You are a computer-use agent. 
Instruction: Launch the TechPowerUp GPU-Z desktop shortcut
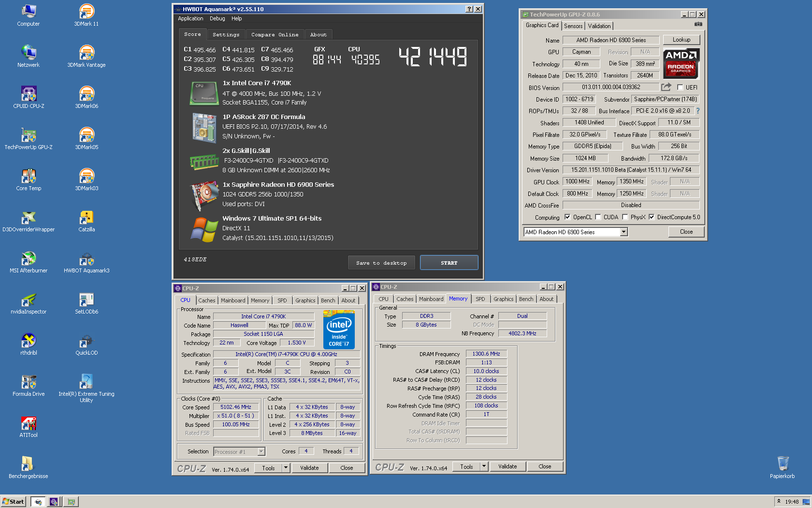pos(29,138)
